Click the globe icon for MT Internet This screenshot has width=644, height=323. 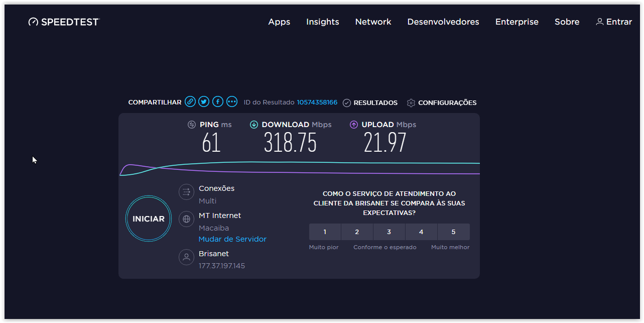pyautogui.click(x=187, y=219)
